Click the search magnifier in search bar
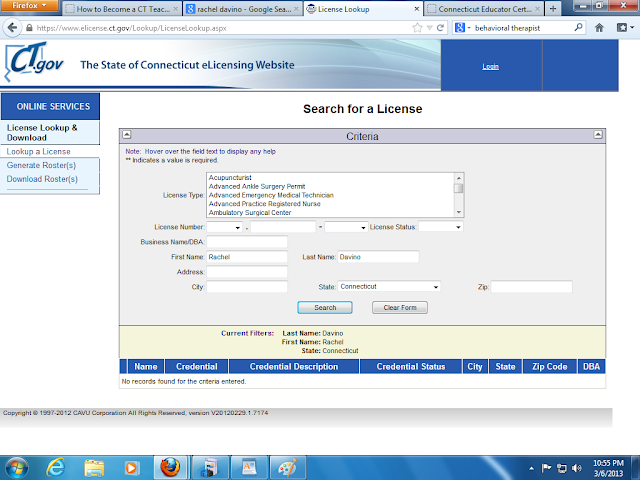 tap(578, 28)
